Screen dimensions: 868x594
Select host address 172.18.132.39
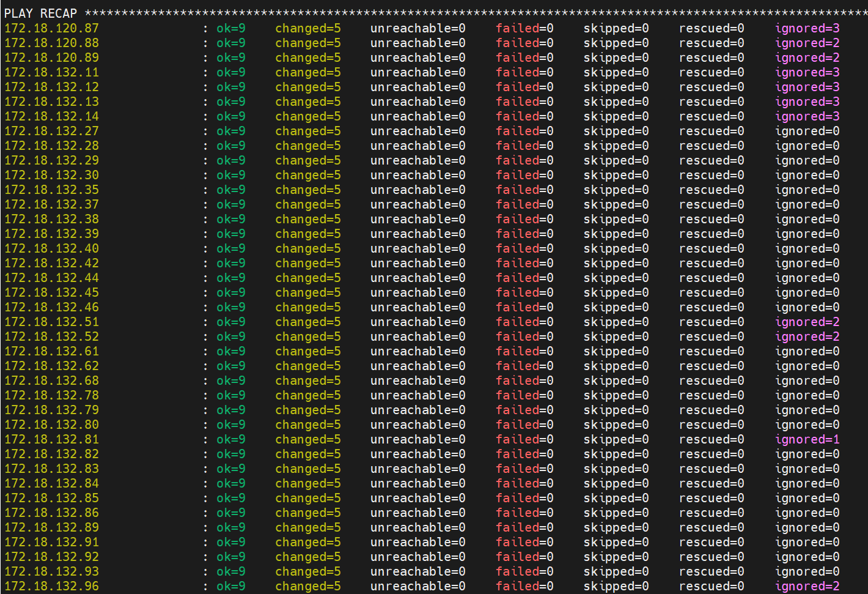click(51, 234)
